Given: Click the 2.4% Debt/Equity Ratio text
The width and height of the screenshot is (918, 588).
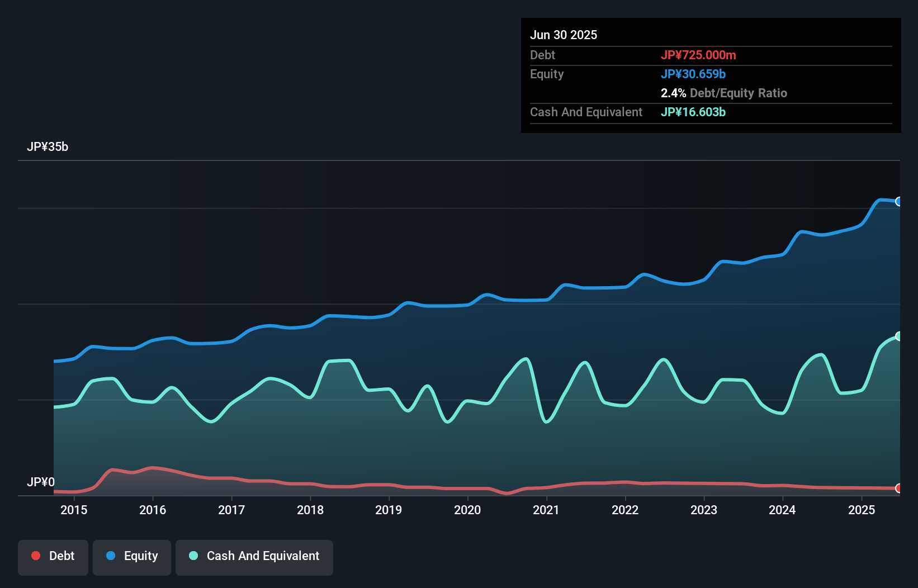Looking at the screenshot, I should click(x=723, y=93).
